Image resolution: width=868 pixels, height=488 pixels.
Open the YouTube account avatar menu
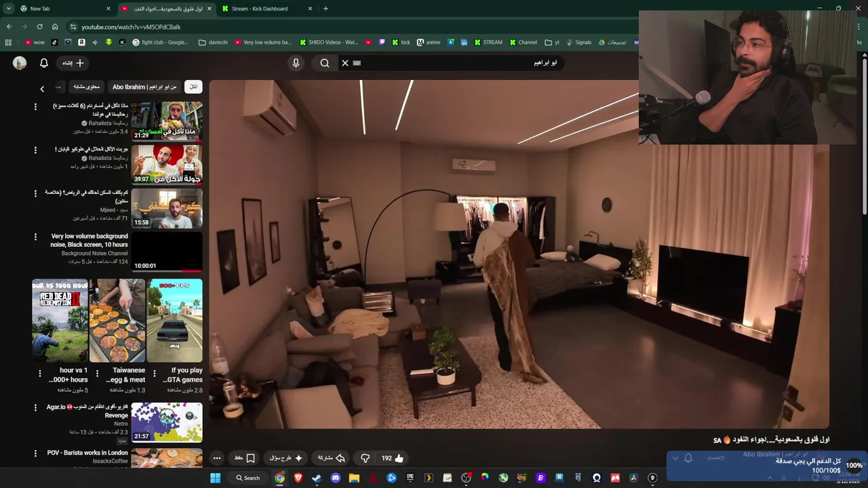click(x=20, y=63)
